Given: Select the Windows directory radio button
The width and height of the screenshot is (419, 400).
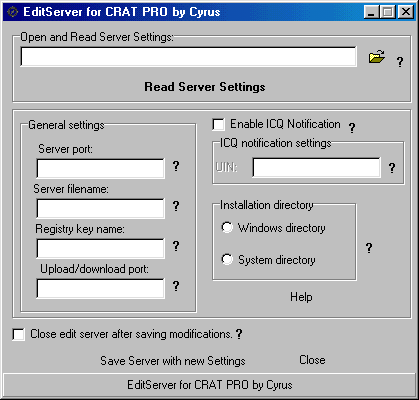Looking at the screenshot, I should (227, 228).
